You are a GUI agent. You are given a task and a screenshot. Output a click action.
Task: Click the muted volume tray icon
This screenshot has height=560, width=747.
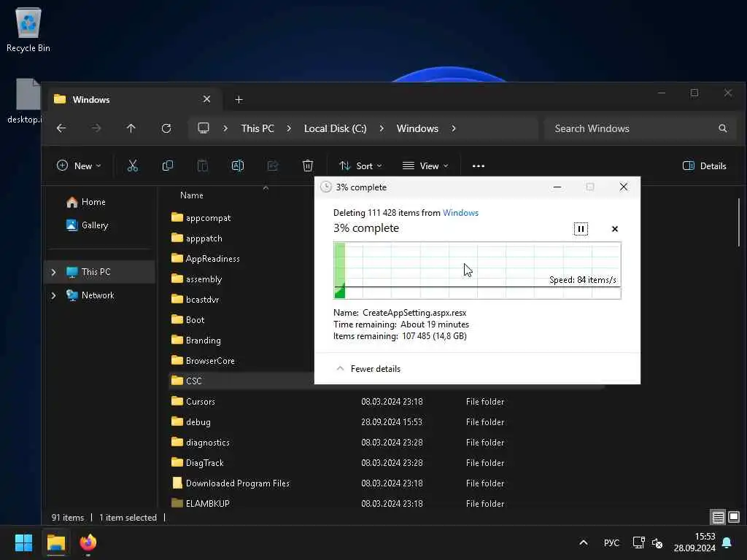(x=657, y=542)
